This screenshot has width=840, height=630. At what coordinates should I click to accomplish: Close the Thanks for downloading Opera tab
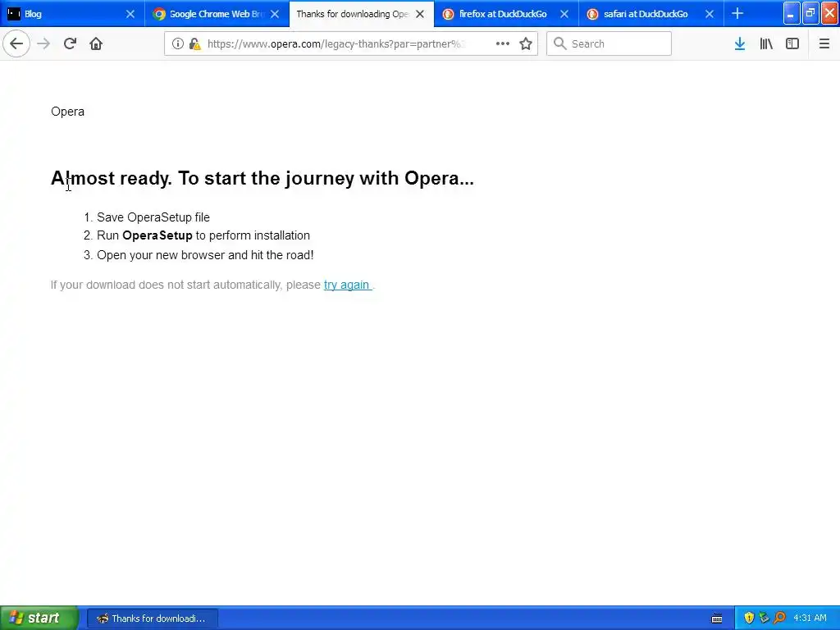click(x=420, y=14)
